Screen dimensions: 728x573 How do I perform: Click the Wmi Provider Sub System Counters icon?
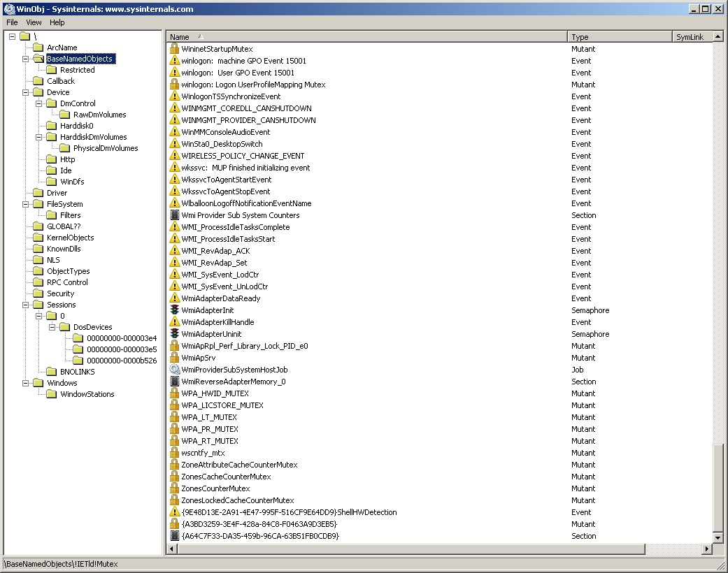tap(175, 215)
